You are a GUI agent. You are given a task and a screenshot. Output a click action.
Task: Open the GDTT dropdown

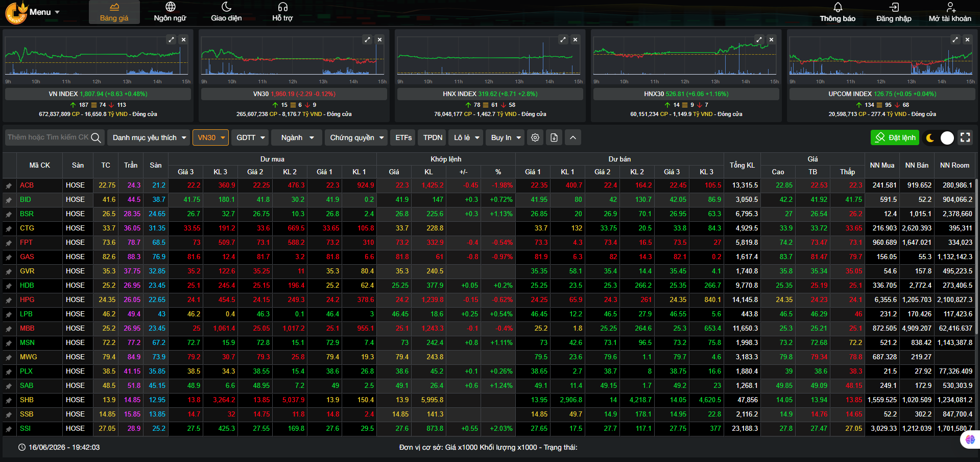(x=250, y=137)
